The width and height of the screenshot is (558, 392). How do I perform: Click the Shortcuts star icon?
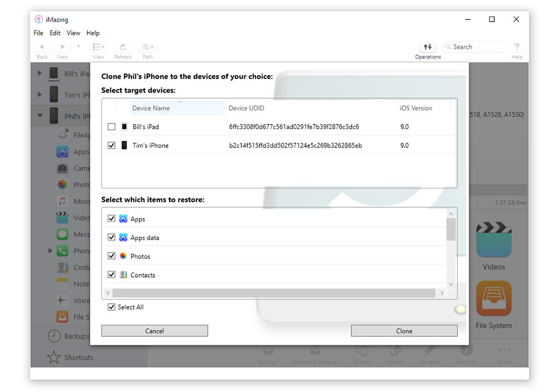[x=54, y=357]
